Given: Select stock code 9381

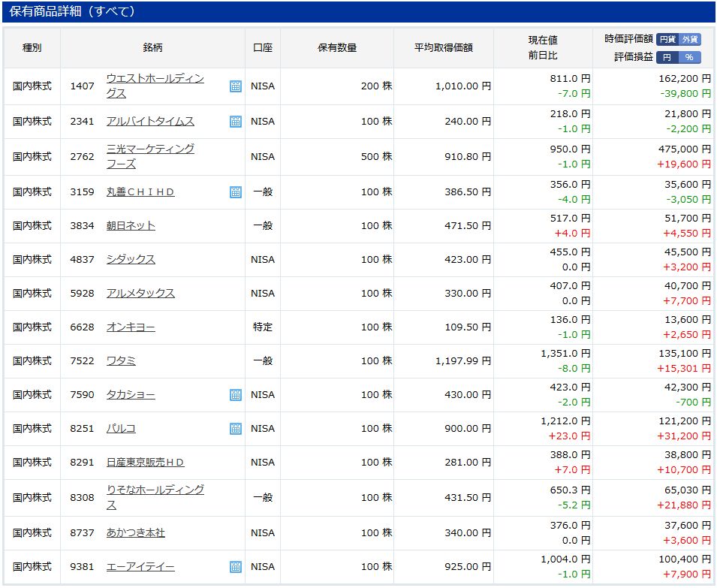Looking at the screenshot, I should pos(82,566).
